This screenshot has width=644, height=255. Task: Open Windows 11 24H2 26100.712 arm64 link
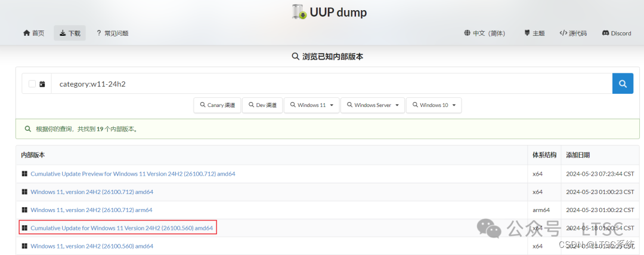click(x=91, y=210)
